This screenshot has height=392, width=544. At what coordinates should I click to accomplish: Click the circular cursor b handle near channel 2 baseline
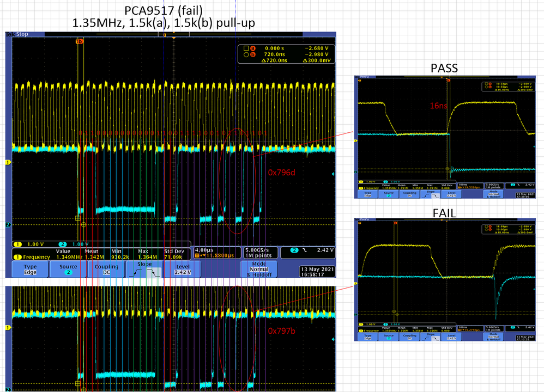point(83,225)
